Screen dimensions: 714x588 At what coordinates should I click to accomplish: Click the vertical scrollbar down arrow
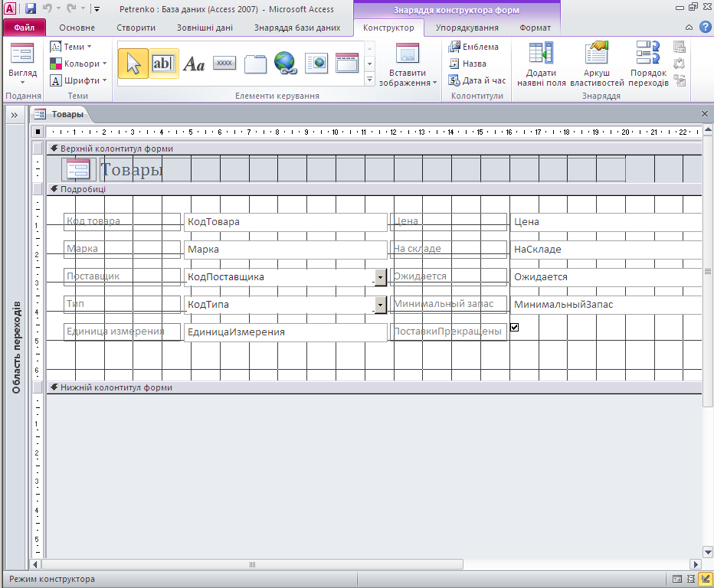point(708,553)
